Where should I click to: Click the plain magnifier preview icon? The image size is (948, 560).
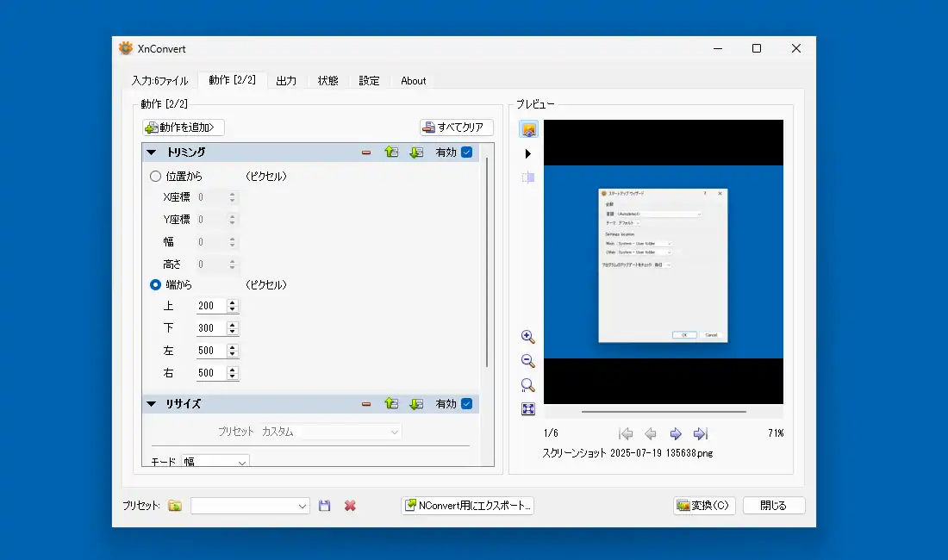[x=527, y=385]
